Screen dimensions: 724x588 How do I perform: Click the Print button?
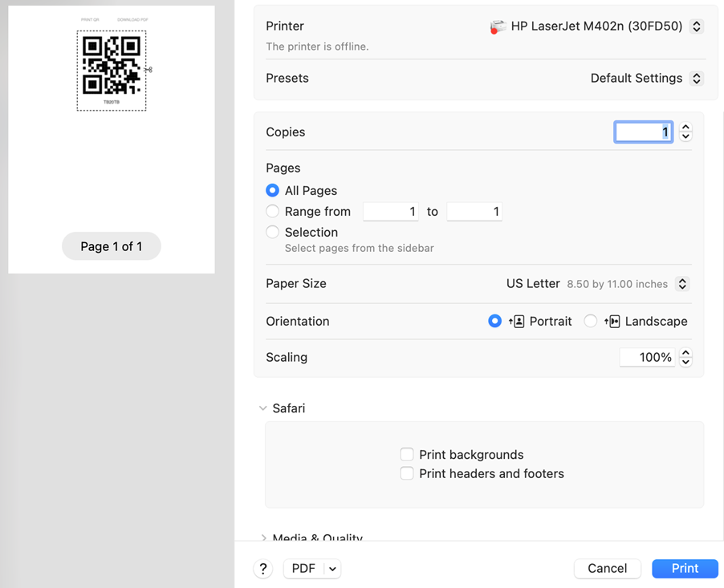684,568
